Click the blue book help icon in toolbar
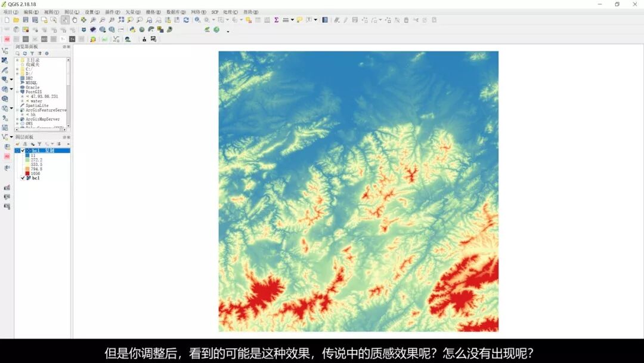 (x=325, y=20)
